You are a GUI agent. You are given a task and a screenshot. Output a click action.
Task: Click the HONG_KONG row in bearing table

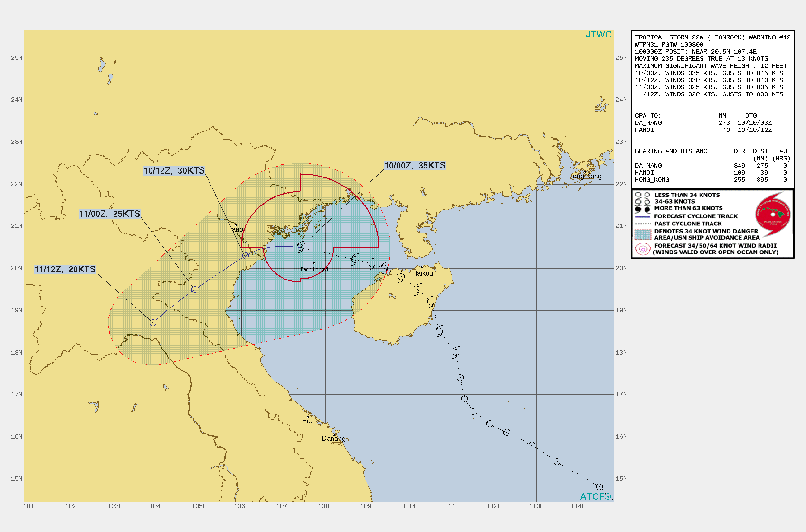point(711,180)
